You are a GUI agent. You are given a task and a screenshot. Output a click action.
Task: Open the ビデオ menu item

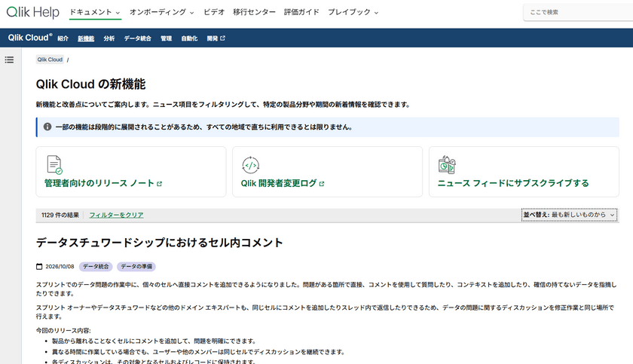[x=213, y=12]
